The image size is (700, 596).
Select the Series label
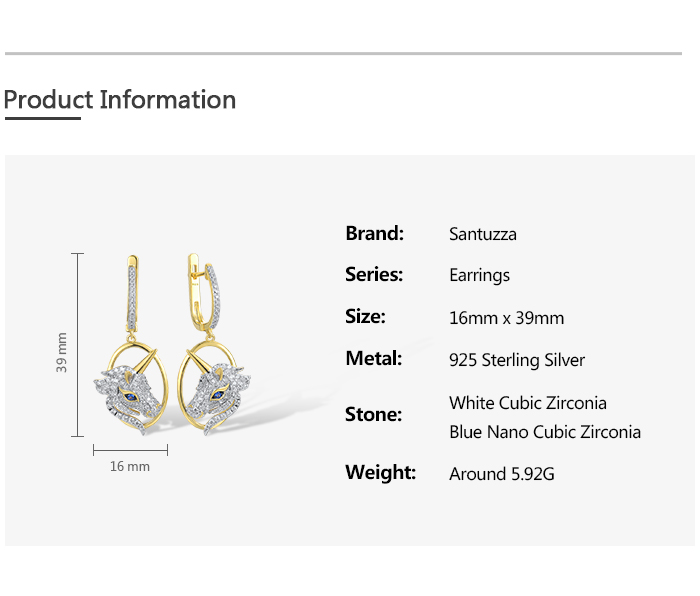point(374,274)
